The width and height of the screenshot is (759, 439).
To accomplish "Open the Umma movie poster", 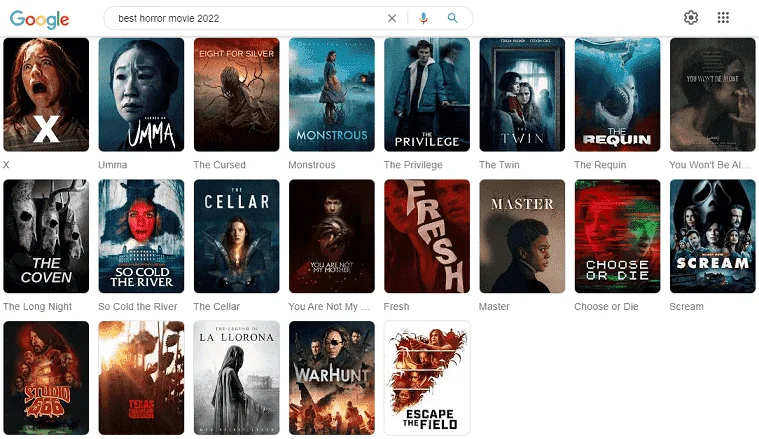I will click(141, 94).
